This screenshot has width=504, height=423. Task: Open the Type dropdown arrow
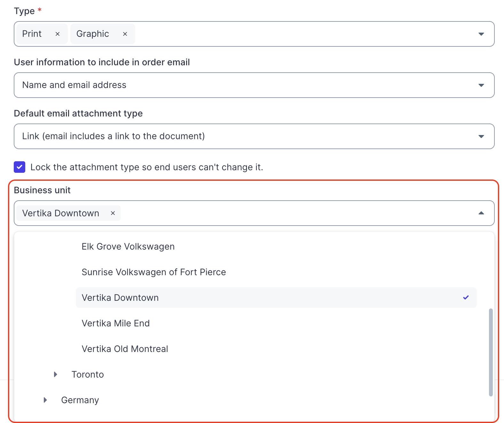pyautogui.click(x=481, y=34)
